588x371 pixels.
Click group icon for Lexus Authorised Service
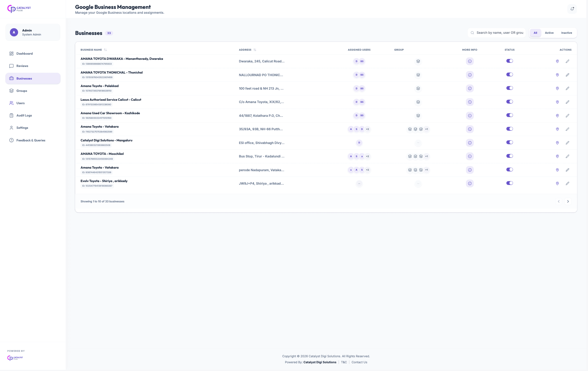pyautogui.click(x=418, y=102)
